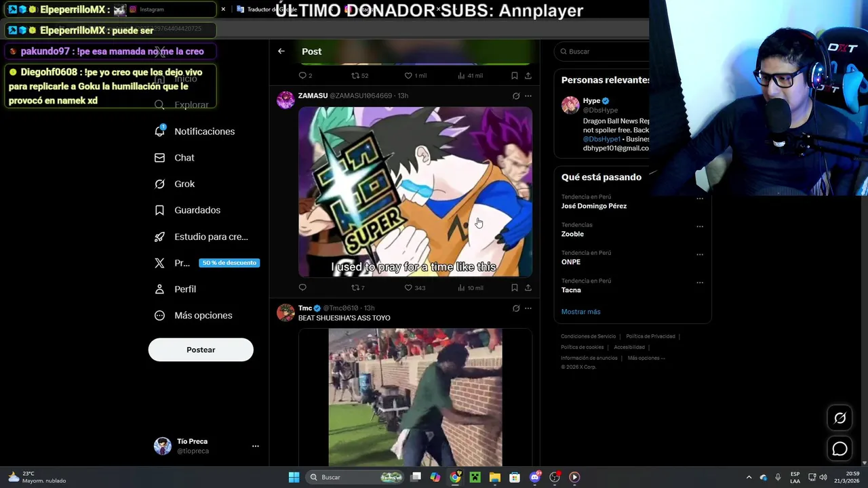Open Perfil menu item
The image size is (868, 488).
(175, 289)
